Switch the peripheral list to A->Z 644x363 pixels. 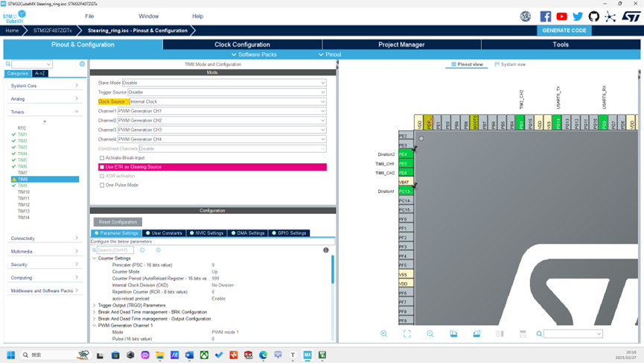tap(40, 74)
